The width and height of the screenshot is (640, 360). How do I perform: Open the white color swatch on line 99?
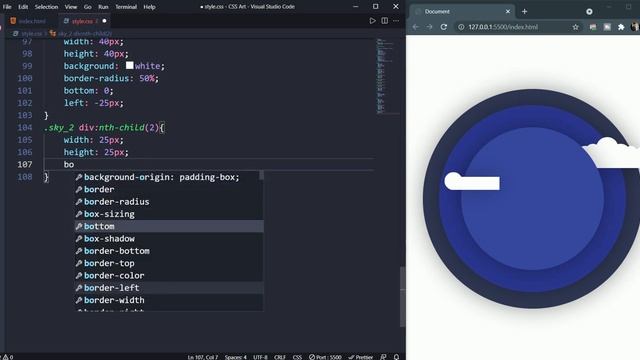tap(129, 65)
